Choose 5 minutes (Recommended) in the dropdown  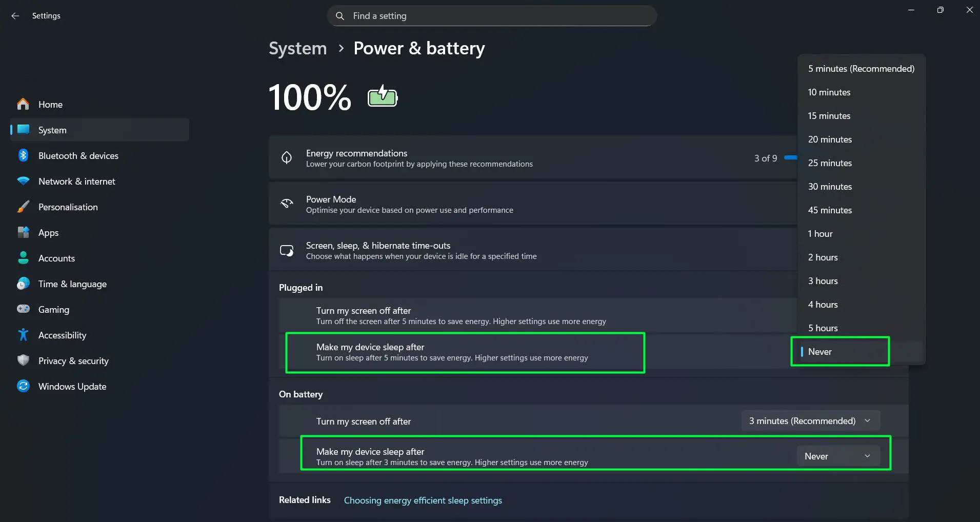(861, 68)
